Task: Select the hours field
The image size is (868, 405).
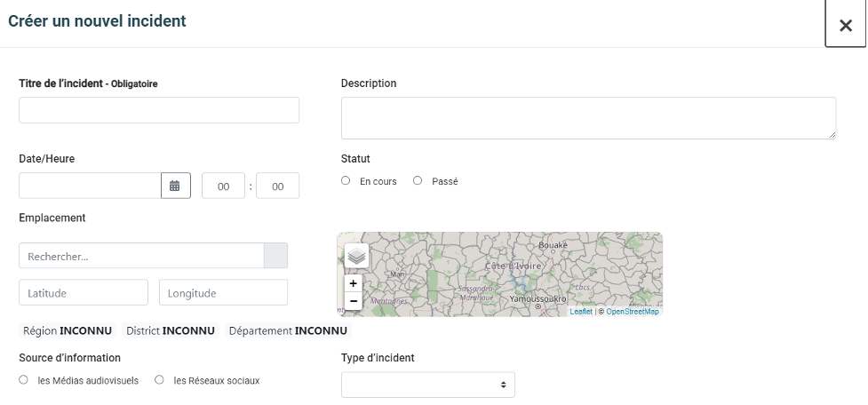Action: click(223, 186)
